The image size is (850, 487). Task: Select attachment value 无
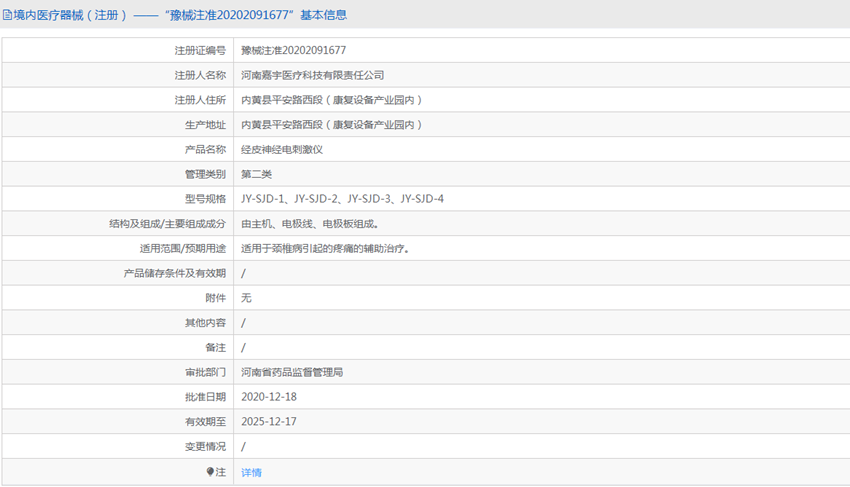[x=246, y=298]
